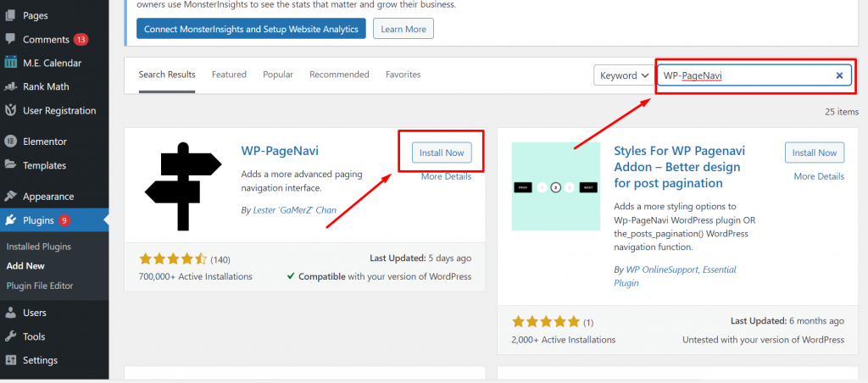Click the Plugins plug icon

tap(10, 220)
